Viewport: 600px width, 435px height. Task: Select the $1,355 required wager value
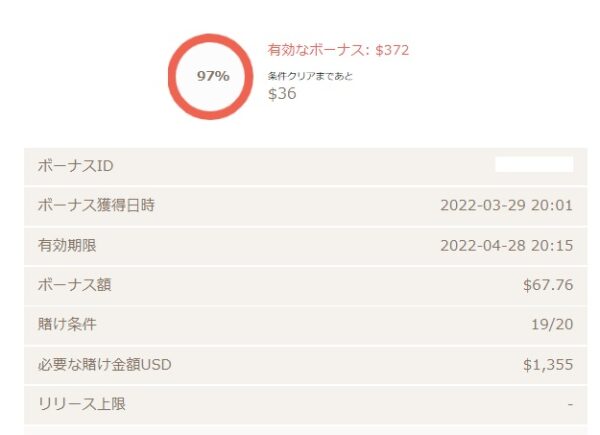pos(548,365)
